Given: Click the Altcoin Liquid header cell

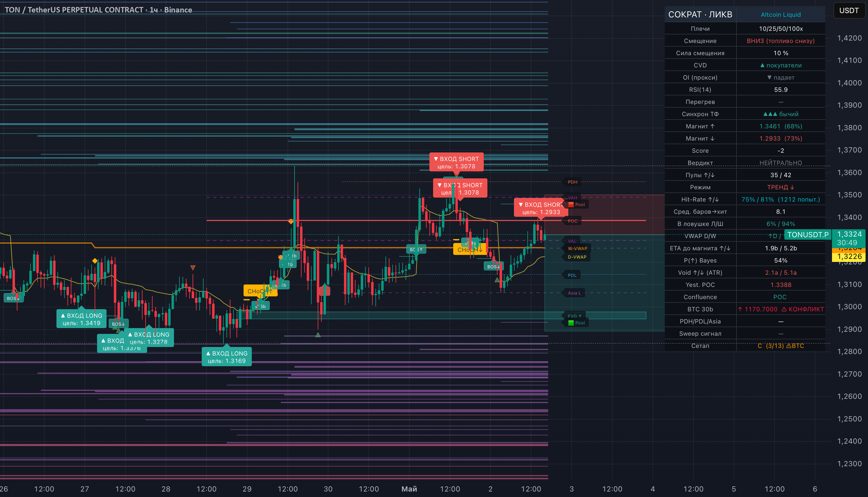Looking at the screenshot, I should pos(780,15).
